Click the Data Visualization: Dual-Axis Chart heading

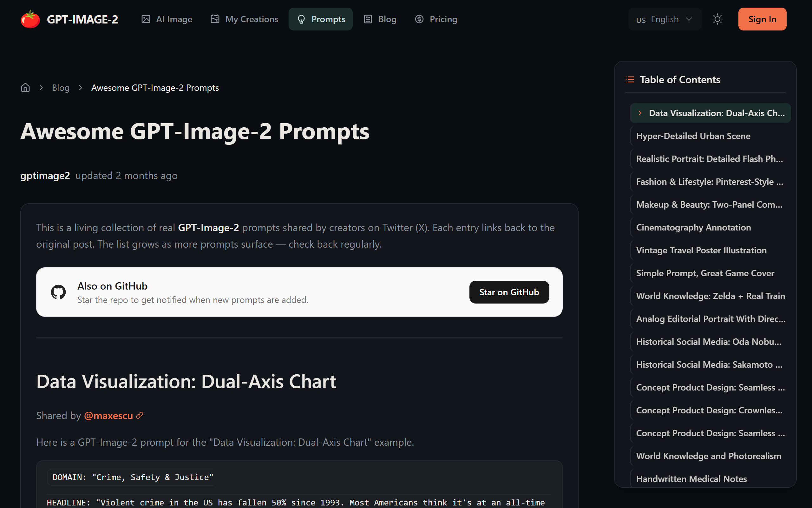(186, 381)
